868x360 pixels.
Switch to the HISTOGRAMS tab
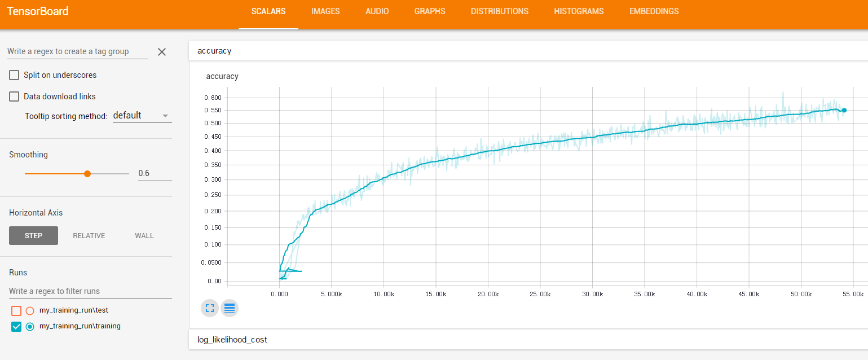coord(579,11)
